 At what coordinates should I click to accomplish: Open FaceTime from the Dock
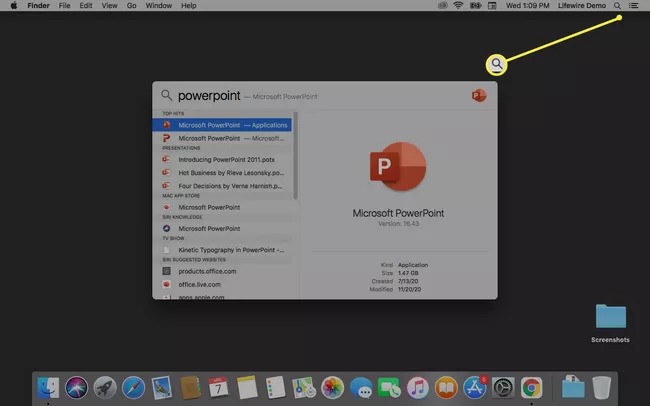(x=389, y=388)
